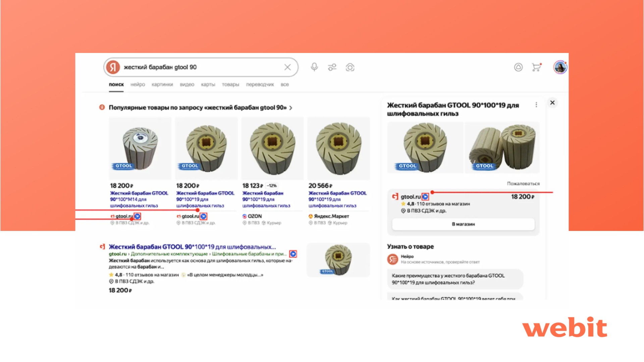
Task: Click '-12%' discount badge
Action: click(272, 186)
